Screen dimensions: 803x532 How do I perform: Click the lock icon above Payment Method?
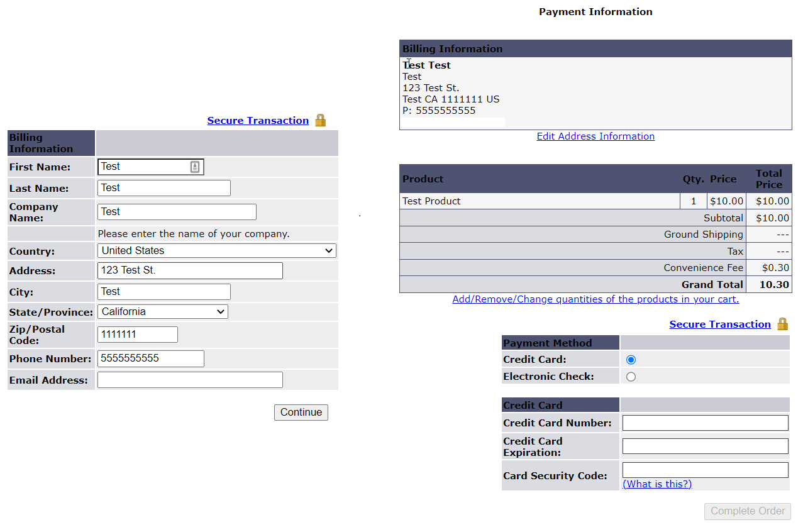click(x=782, y=324)
